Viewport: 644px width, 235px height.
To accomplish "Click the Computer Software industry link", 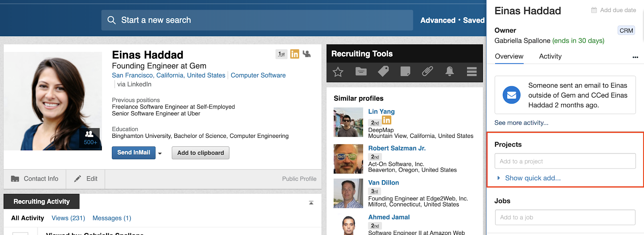I will [x=258, y=75].
